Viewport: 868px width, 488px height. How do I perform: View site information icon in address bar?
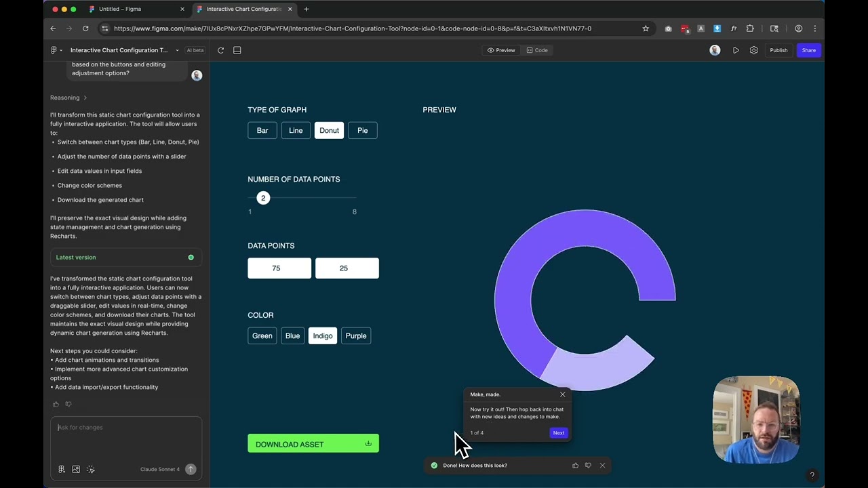click(104, 28)
